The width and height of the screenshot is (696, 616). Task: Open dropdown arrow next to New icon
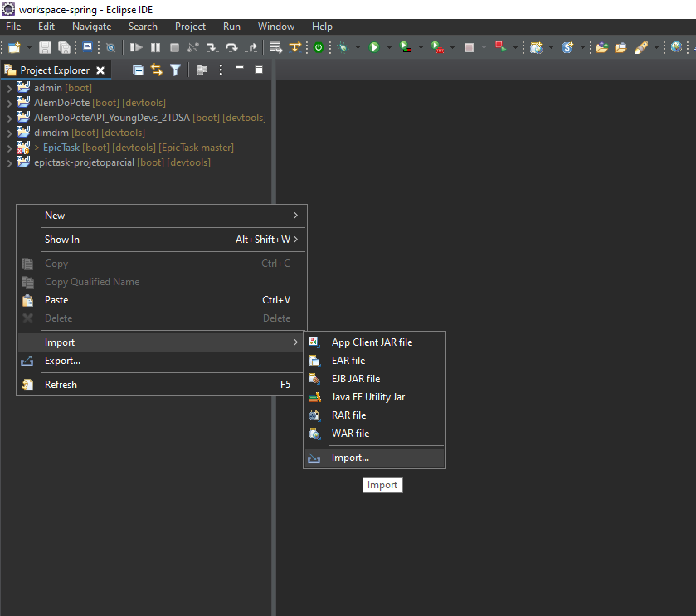tap(29, 47)
